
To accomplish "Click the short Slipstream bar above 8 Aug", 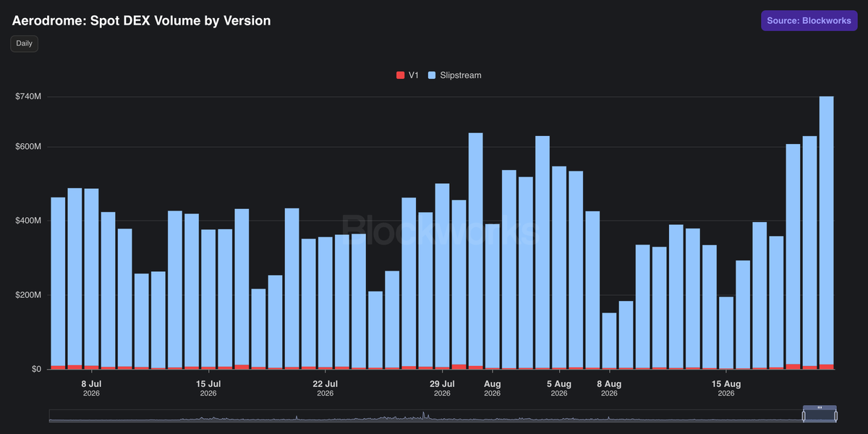I will pyautogui.click(x=609, y=340).
